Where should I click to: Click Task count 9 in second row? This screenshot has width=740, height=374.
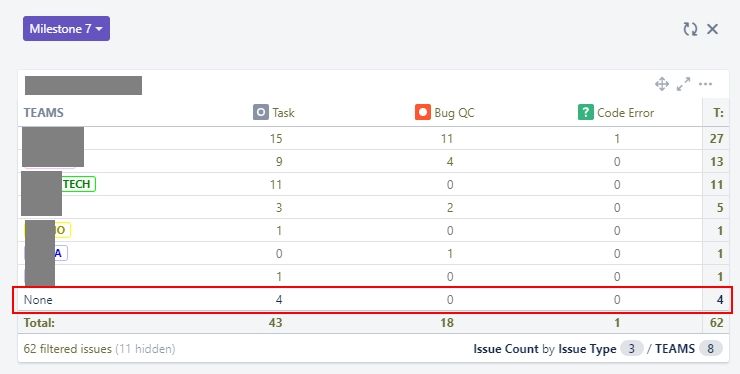[x=279, y=162]
